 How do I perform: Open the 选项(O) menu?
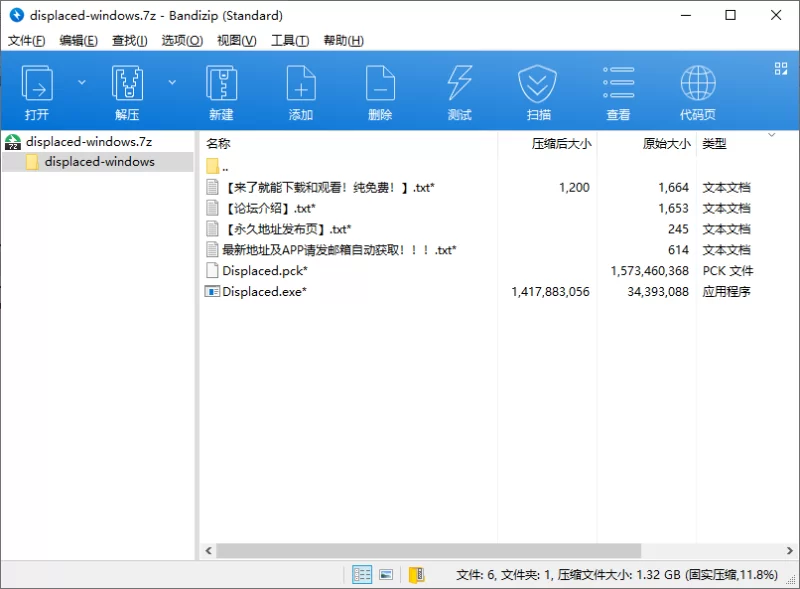click(182, 40)
